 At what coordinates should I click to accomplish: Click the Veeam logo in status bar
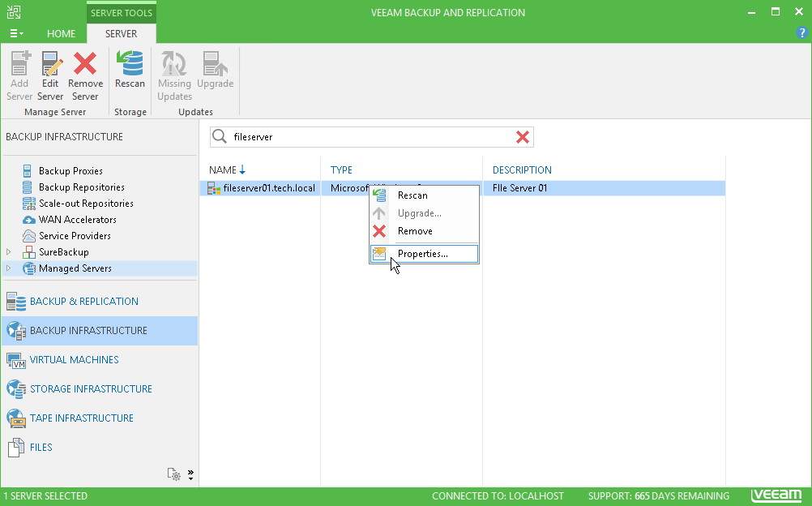pyautogui.click(x=776, y=495)
